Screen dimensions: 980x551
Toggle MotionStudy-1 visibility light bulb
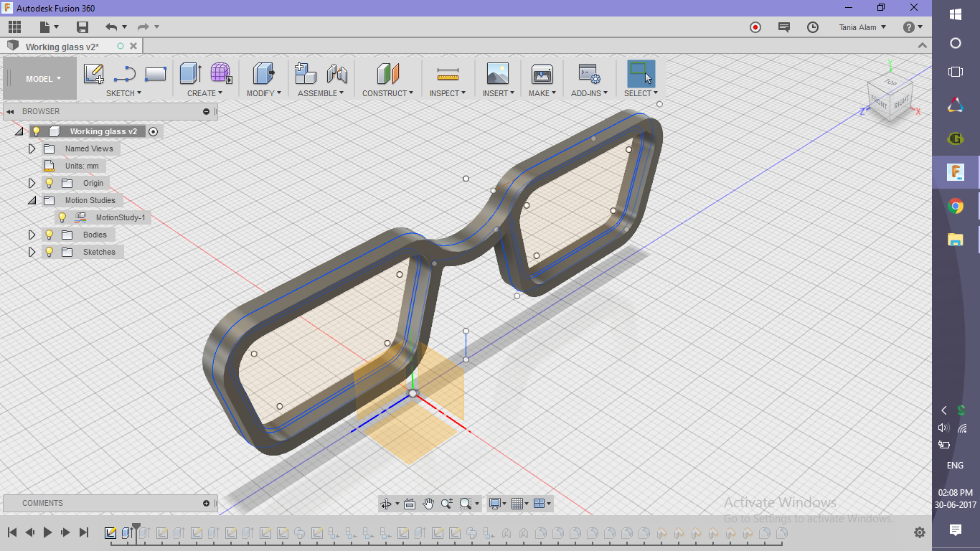(x=62, y=217)
